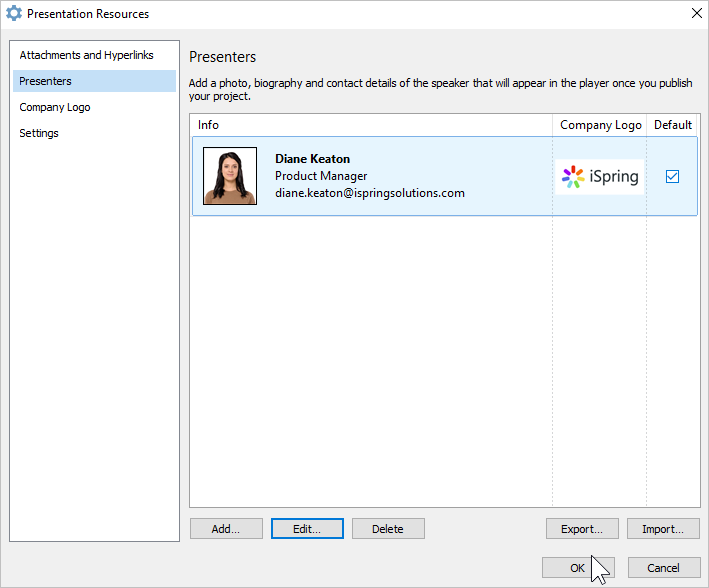Click the Company Logo column header
The image size is (709, 588).
[600, 125]
